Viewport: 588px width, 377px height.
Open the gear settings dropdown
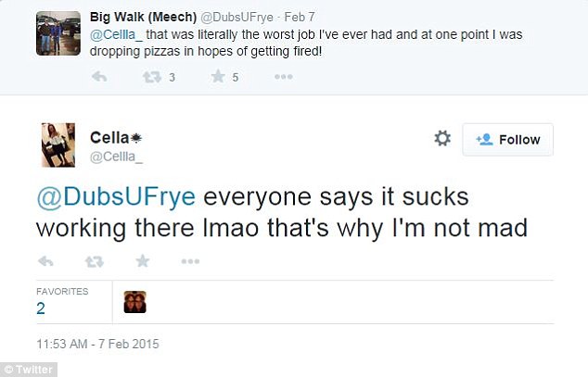(442, 139)
